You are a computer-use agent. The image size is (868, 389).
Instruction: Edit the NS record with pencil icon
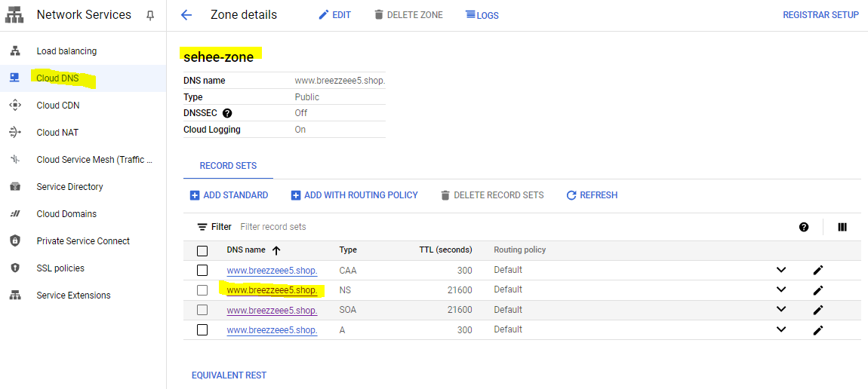[818, 289]
